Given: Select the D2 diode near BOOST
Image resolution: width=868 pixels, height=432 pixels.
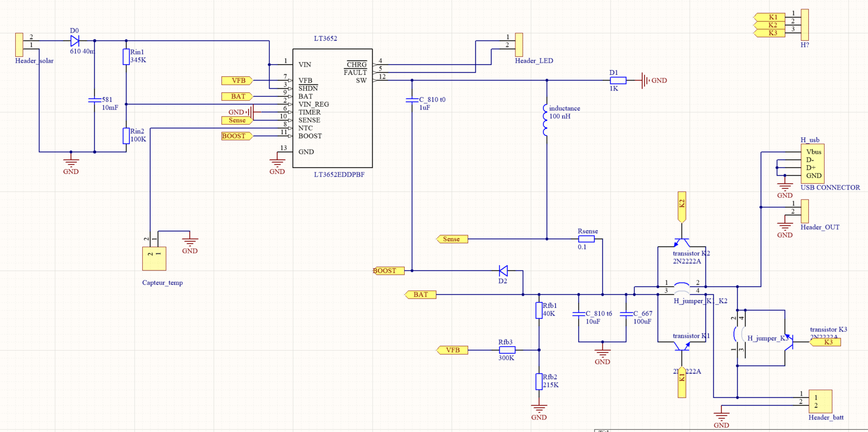Looking at the screenshot, I should [x=503, y=270].
